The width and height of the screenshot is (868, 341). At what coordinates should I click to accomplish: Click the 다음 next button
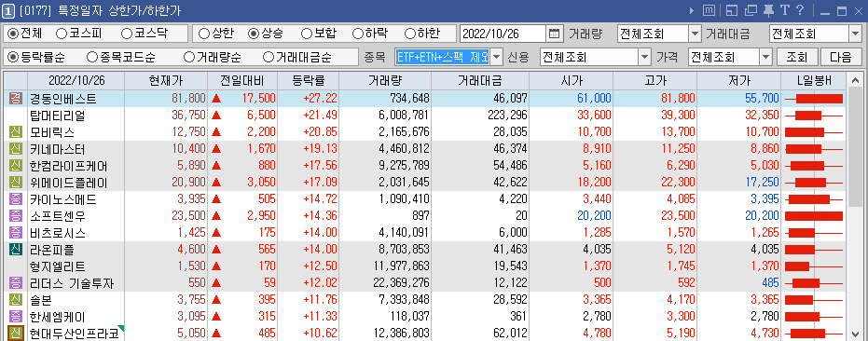[x=840, y=57]
